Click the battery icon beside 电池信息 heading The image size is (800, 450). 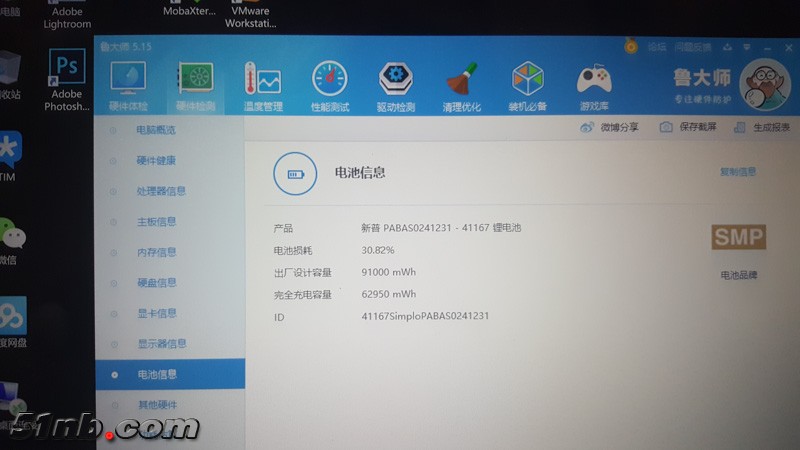coord(295,174)
